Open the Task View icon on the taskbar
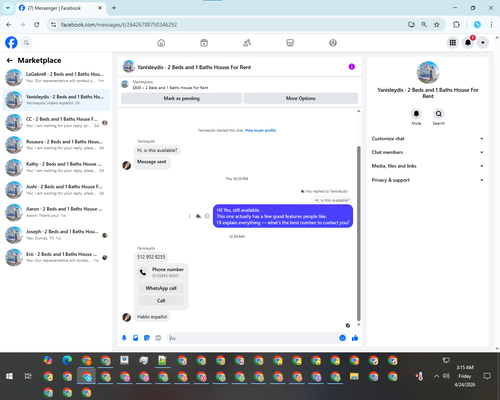500x400 pixels. [28, 376]
